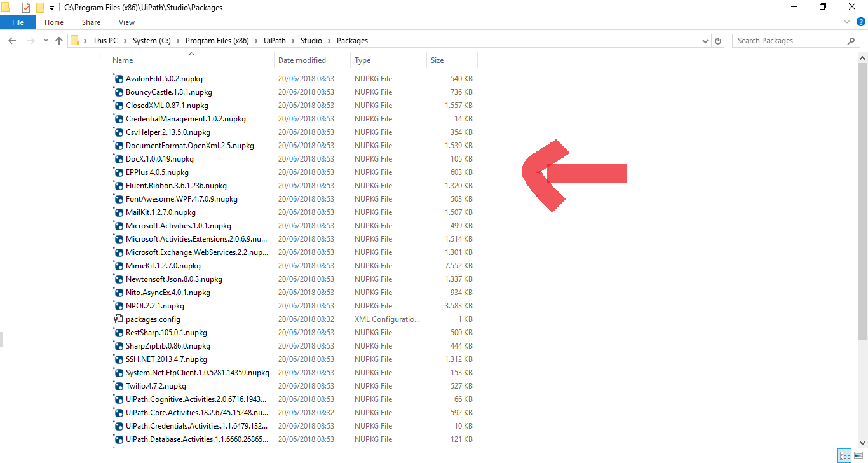Select the RestSharp.105.0.1.nupkg file icon
This screenshot has height=463, width=868.
pyautogui.click(x=118, y=333)
